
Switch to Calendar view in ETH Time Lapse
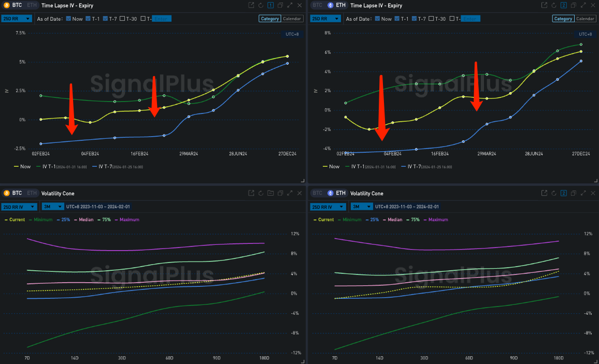coord(585,19)
